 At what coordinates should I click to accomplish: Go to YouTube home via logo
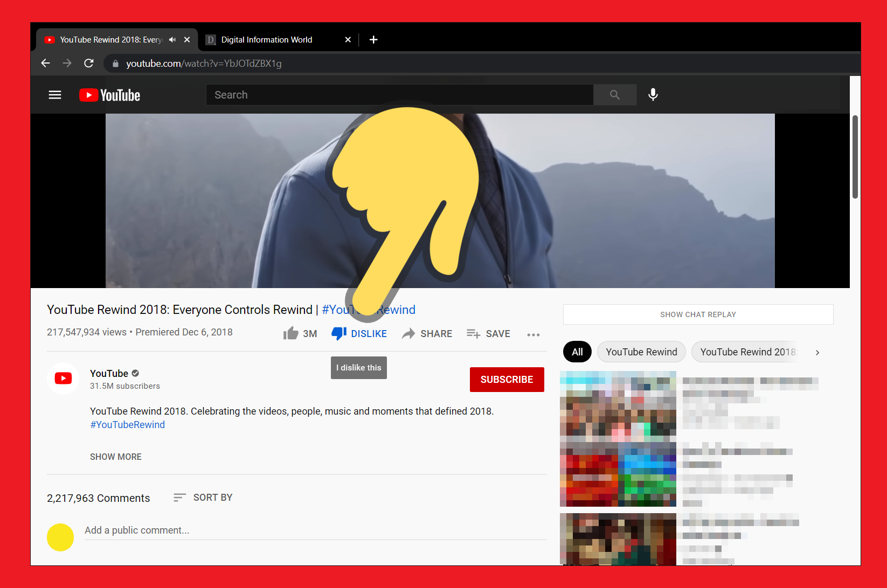[110, 95]
